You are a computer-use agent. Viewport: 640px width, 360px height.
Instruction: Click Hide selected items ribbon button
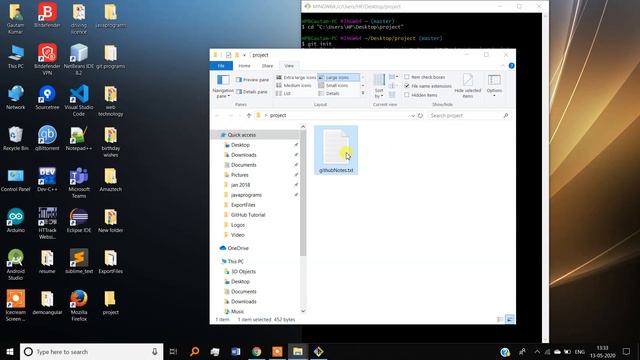click(x=468, y=86)
